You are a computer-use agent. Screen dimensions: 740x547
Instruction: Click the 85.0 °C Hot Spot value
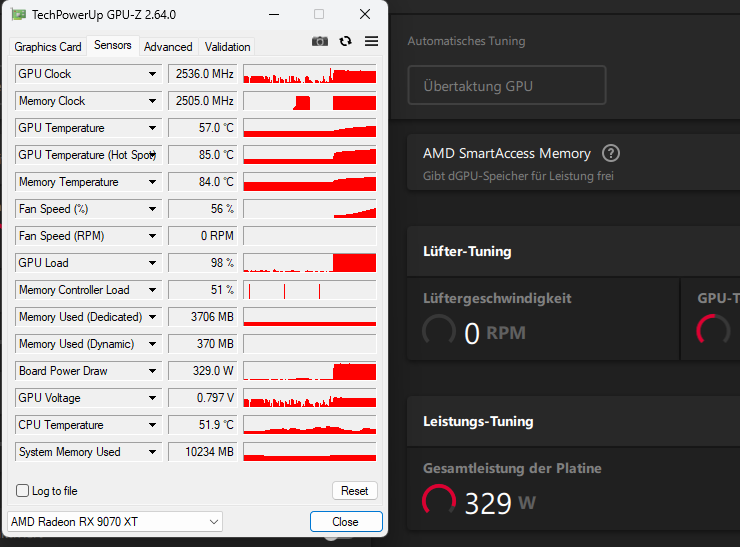[x=202, y=155]
